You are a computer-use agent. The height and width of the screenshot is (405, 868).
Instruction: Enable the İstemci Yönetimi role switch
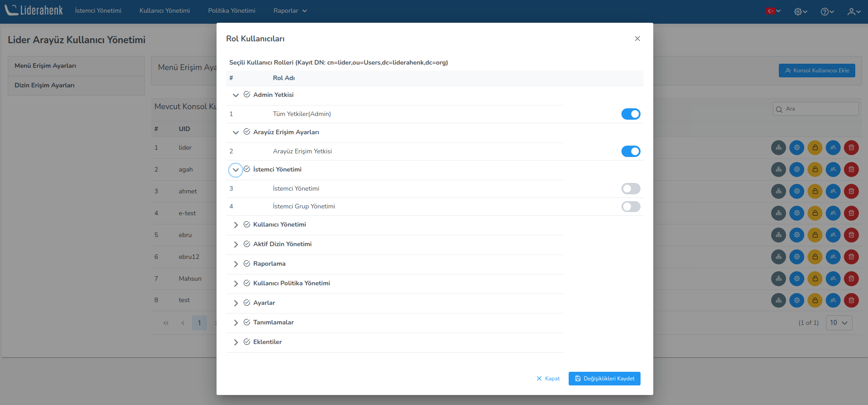pyautogui.click(x=631, y=188)
